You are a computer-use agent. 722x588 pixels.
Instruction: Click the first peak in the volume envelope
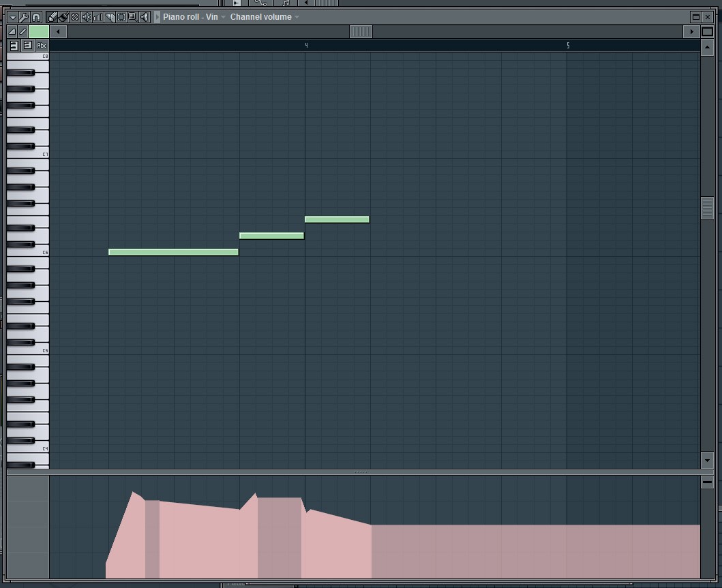click(x=133, y=493)
